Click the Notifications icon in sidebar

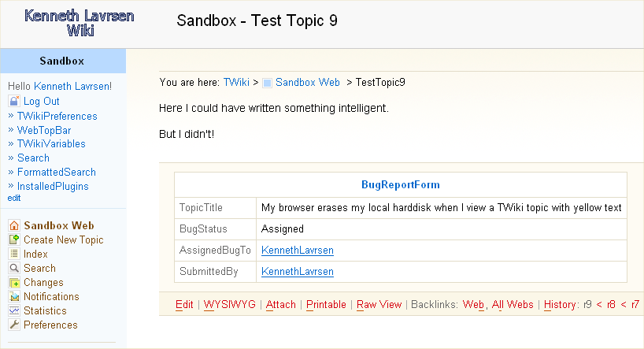(x=13, y=296)
